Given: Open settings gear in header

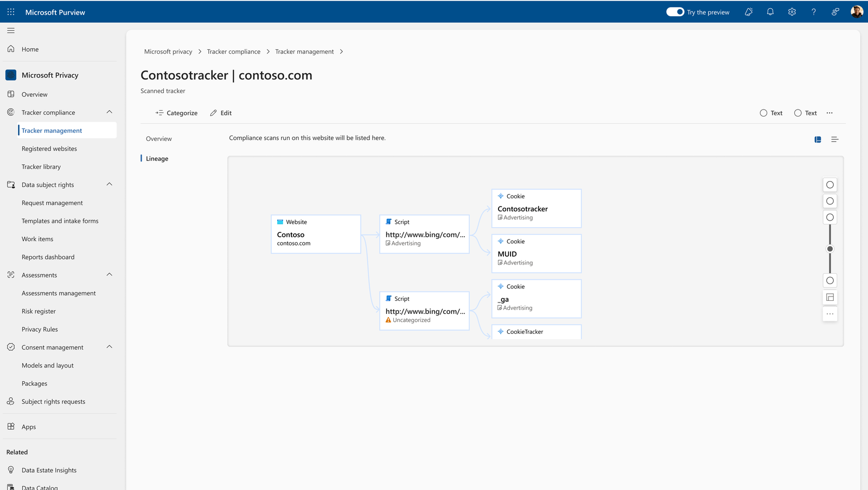Looking at the screenshot, I should click(x=792, y=12).
